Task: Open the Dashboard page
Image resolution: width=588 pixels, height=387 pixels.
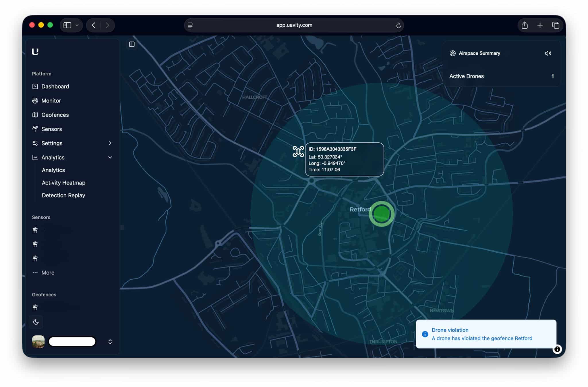Action: click(55, 86)
